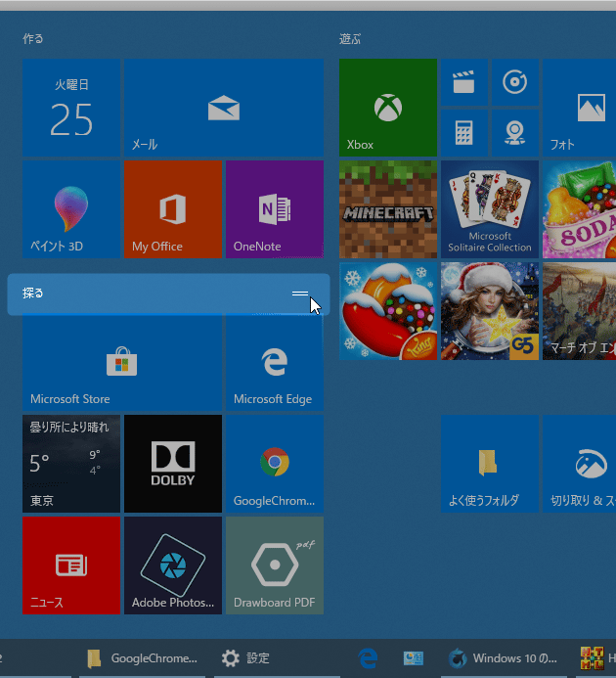Viewport: 616px width, 678px height.
Task: Grab the 探る group handle icon
Action: click(300, 294)
